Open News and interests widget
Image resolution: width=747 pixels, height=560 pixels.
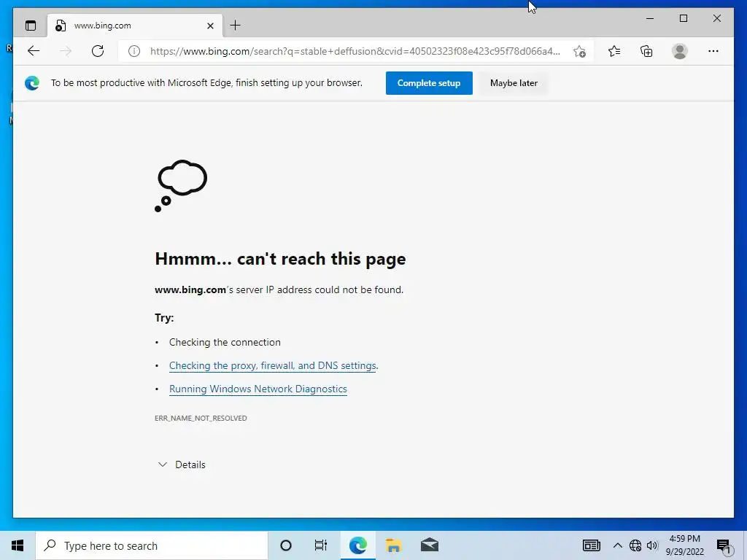591,545
